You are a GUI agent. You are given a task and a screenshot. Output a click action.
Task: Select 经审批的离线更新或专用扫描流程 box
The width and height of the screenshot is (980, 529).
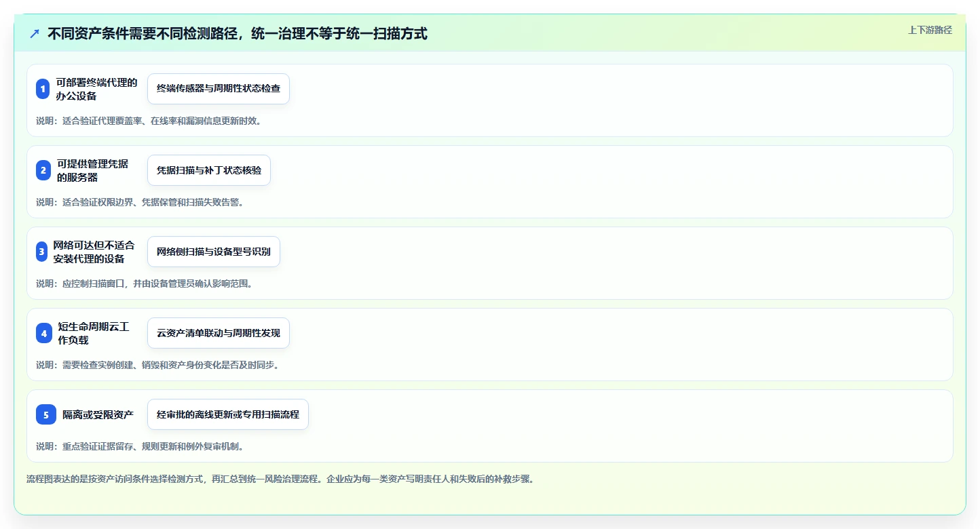[x=228, y=414]
